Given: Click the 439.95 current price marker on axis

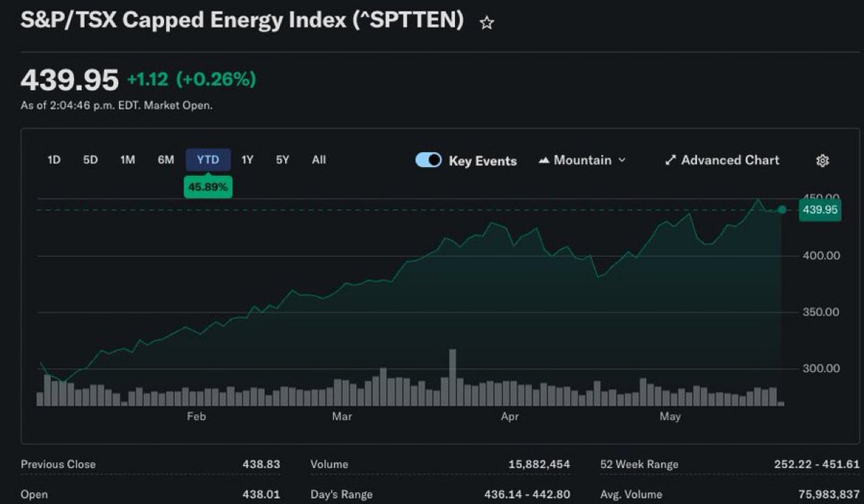Looking at the screenshot, I should [820, 210].
